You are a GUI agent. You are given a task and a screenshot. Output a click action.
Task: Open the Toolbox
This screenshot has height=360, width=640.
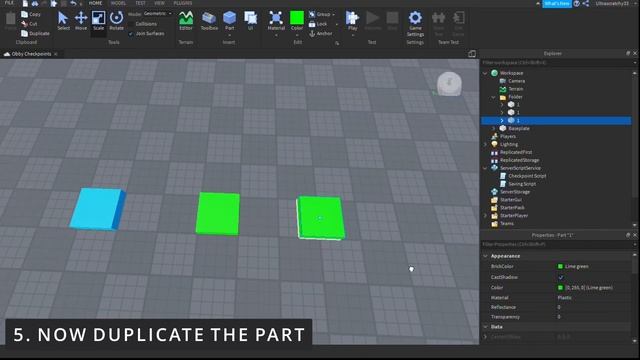tap(209, 21)
